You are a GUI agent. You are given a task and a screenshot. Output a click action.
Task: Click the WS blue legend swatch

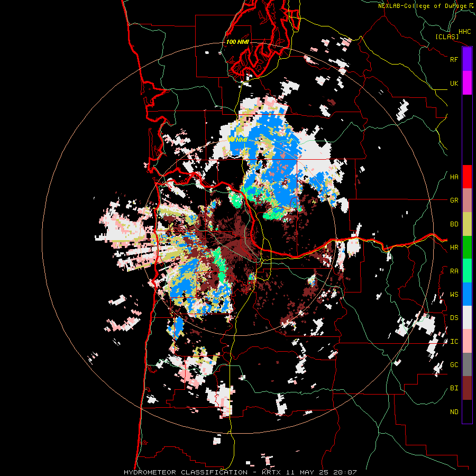[x=467, y=294]
